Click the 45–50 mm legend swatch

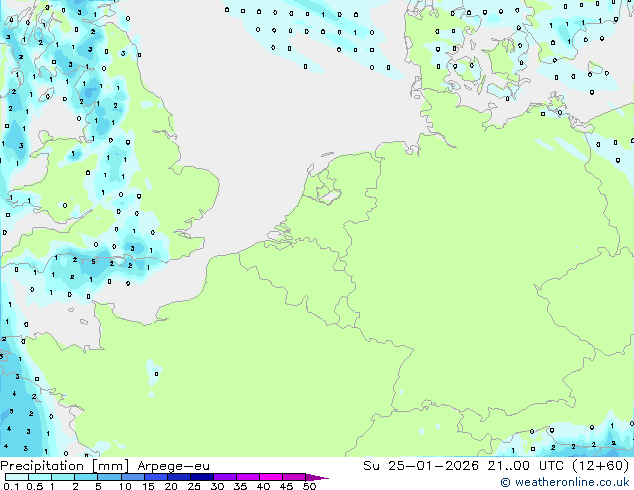[294, 477]
